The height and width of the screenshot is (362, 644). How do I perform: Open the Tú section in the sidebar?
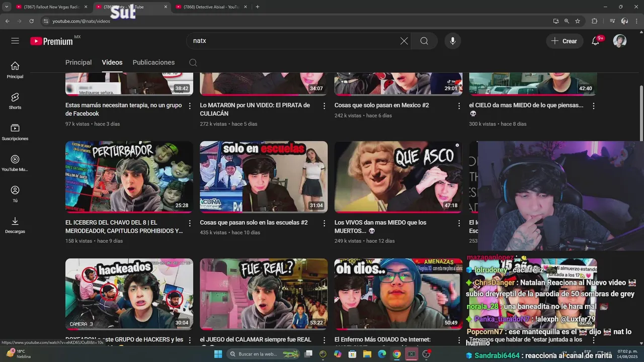[x=15, y=194]
